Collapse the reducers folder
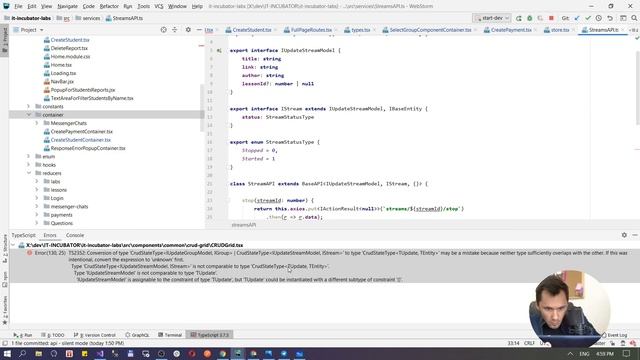The width and height of the screenshot is (640, 360). point(29,173)
